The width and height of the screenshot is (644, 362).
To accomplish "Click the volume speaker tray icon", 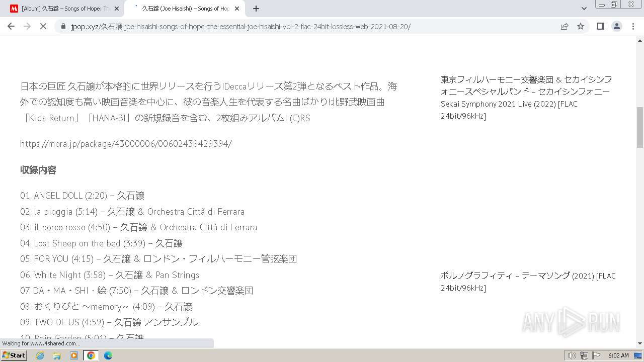I will [x=572, y=355].
